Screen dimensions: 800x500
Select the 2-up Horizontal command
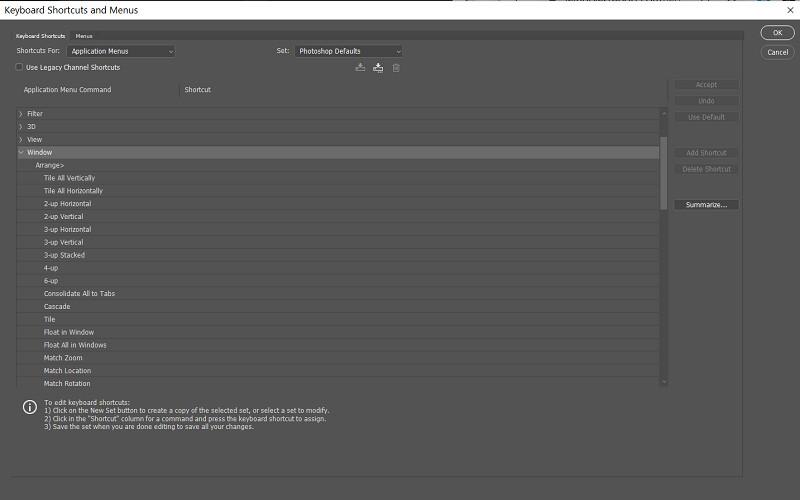click(x=338, y=204)
